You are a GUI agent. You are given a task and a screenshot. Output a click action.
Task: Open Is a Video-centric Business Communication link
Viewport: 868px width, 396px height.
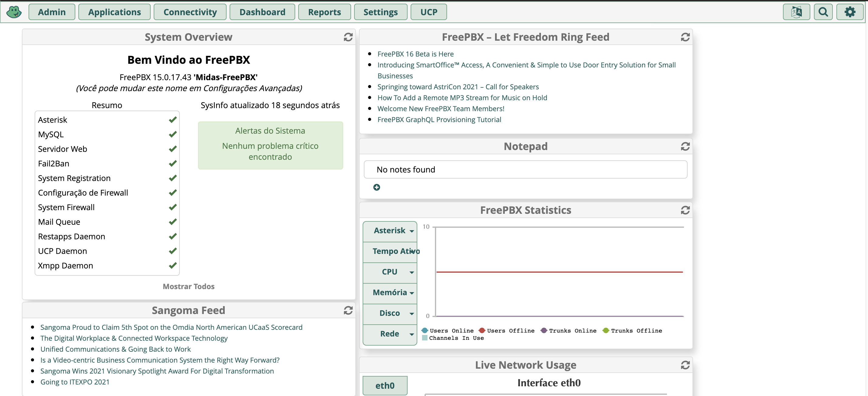[x=160, y=360]
